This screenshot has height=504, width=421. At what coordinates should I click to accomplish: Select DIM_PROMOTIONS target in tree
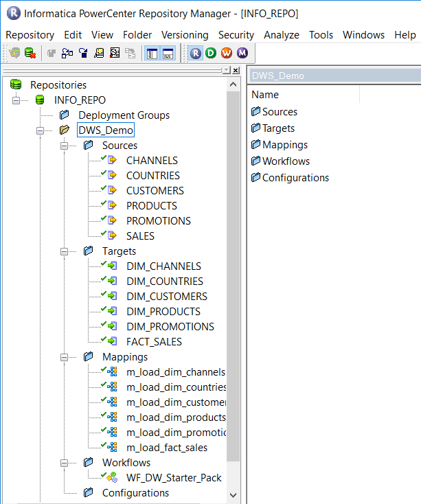coord(170,327)
